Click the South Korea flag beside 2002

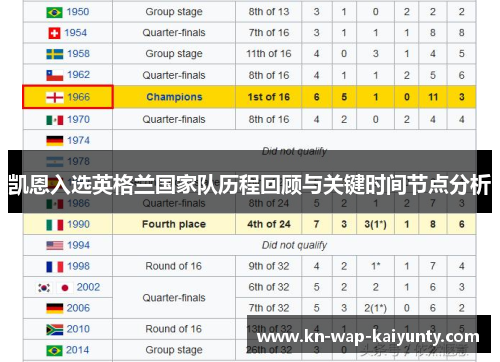(x=44, y=288)
